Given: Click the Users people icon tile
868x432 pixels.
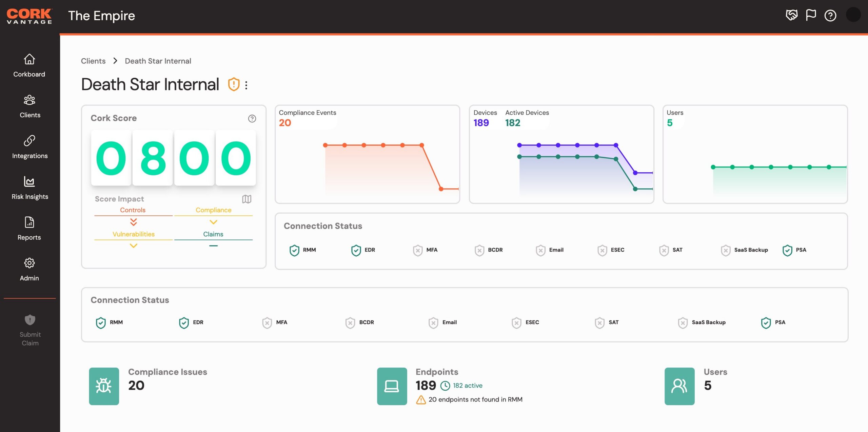Looking at the screenshot, I should tap(679, 386).
